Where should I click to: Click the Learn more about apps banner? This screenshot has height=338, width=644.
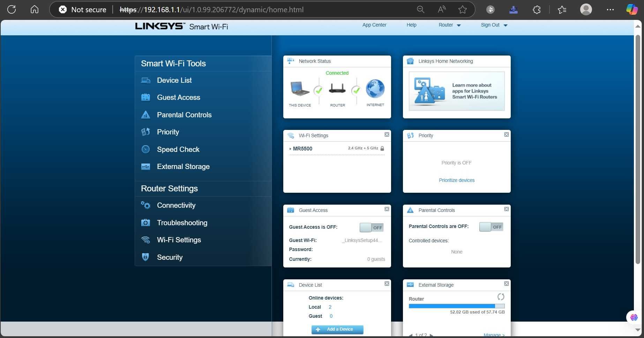(x=457, y=91)
